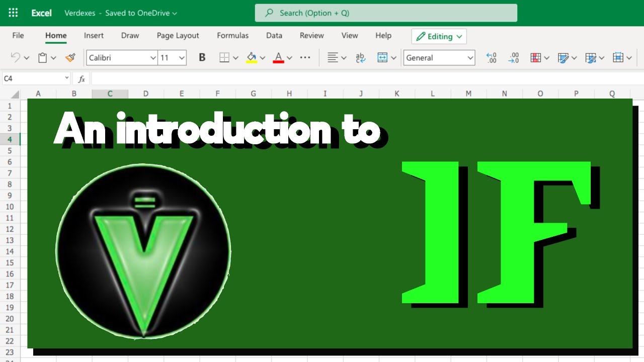Select the Format Painter brush
The image size is (644, 362).
coord(70,58)
